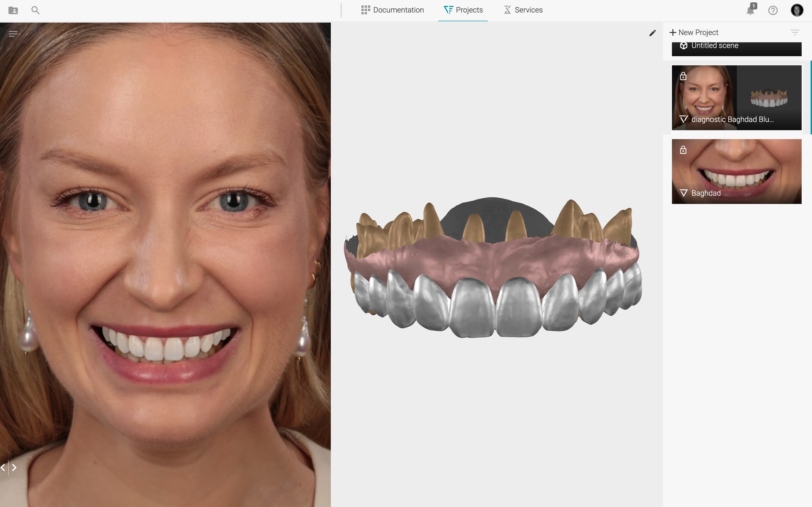
Task: Click the left arrow of split handle
Action: coord(3,467)
